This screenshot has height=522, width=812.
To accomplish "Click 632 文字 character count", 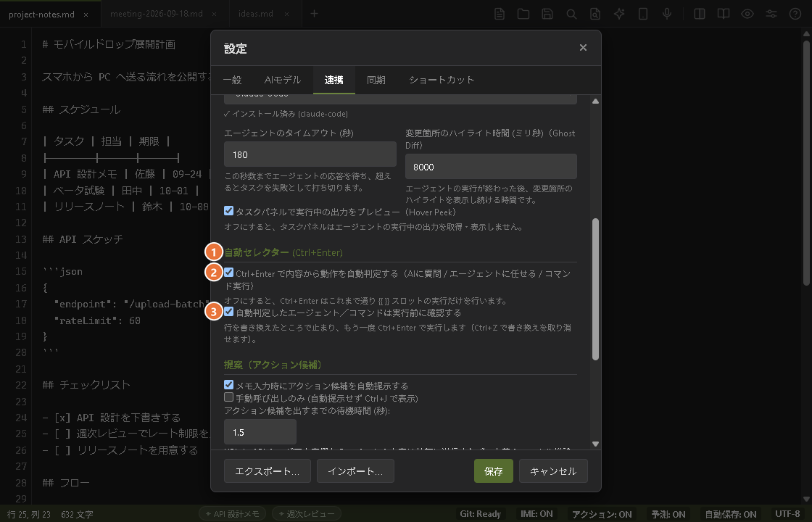I will [x=77, y=514].
